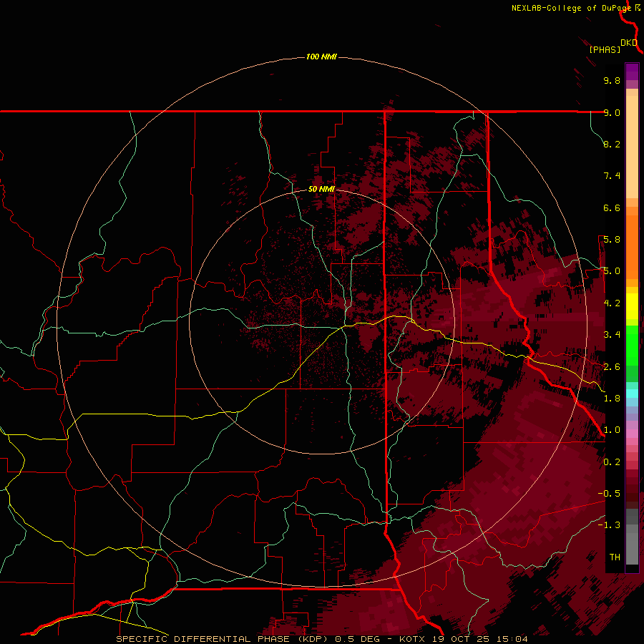Select the light peach band of the color bar

coord(632,147)
